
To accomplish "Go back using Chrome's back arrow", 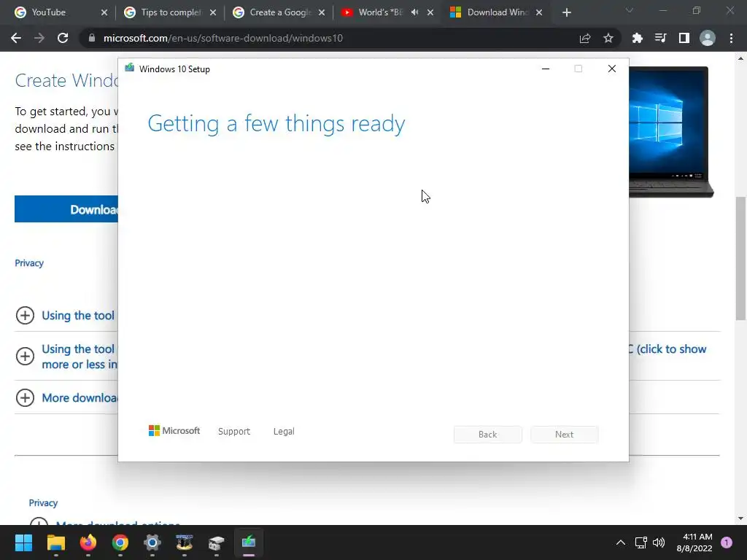I will [x=16, y=38].
